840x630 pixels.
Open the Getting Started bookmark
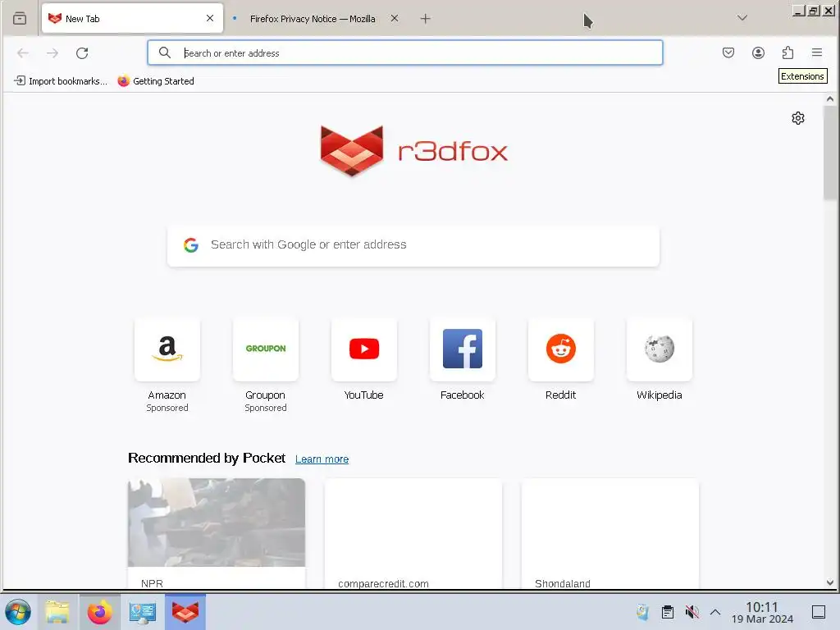point(156,81)
